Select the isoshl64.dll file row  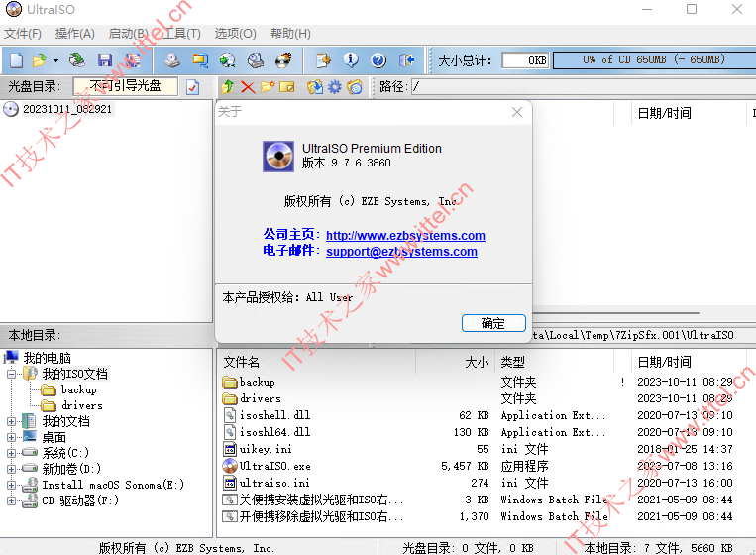(x=478, y=432)
